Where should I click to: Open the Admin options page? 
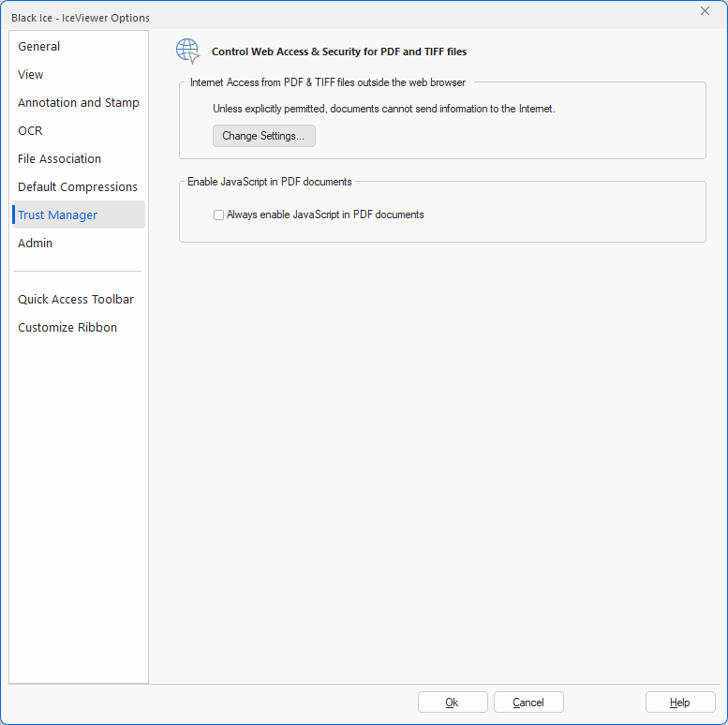point(78,244)
